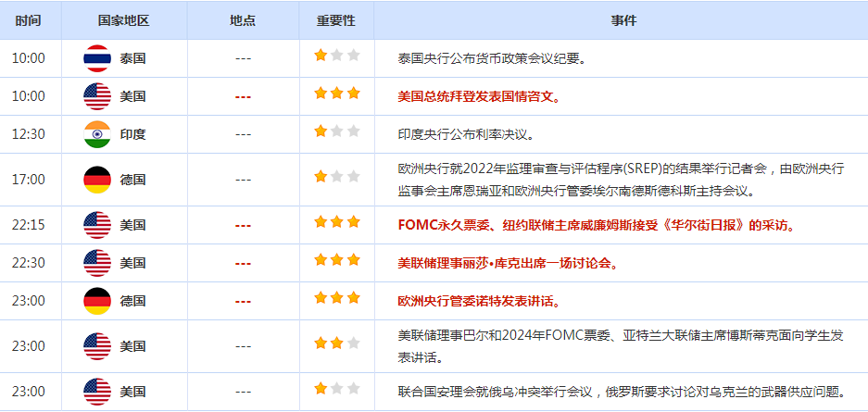This screenshot has width=868, height=412.
Task: Click the 泰国央行公布货币政策会议纪要 event
Action: click(490, 58)
